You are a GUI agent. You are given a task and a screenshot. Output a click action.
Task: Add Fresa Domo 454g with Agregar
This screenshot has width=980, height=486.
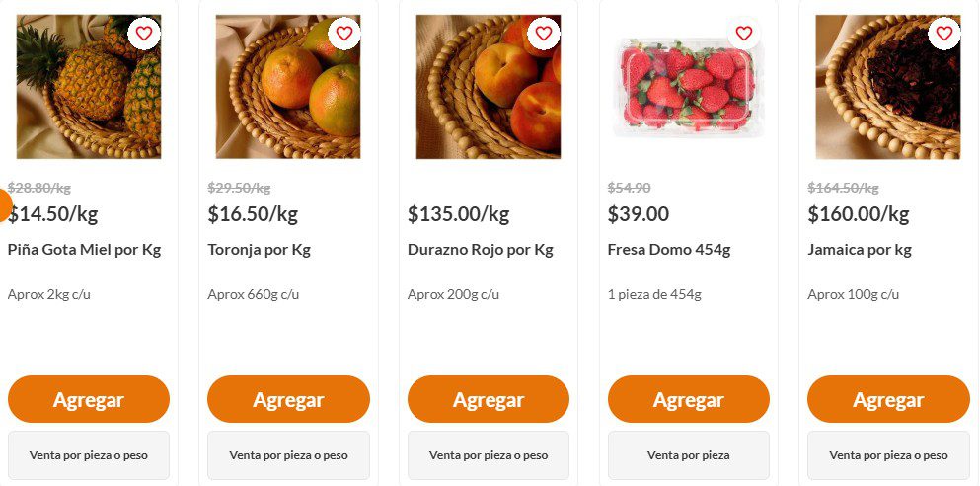pos(688,399)
